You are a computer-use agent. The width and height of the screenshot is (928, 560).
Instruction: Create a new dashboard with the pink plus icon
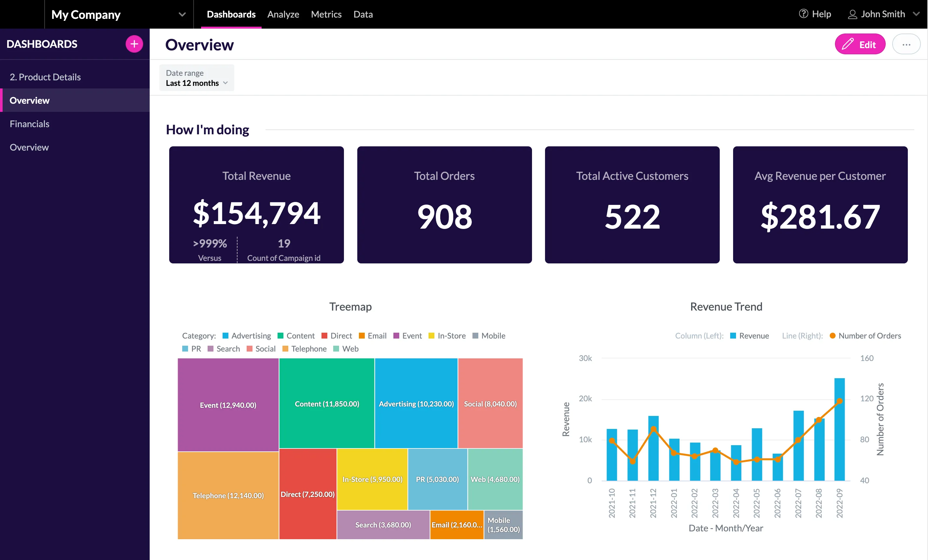(x=134, y=44)
